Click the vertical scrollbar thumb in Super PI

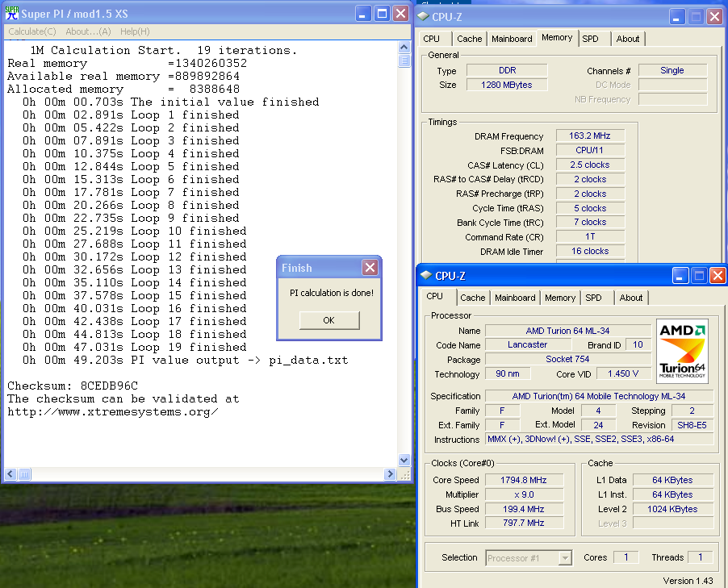pos(404,60)
